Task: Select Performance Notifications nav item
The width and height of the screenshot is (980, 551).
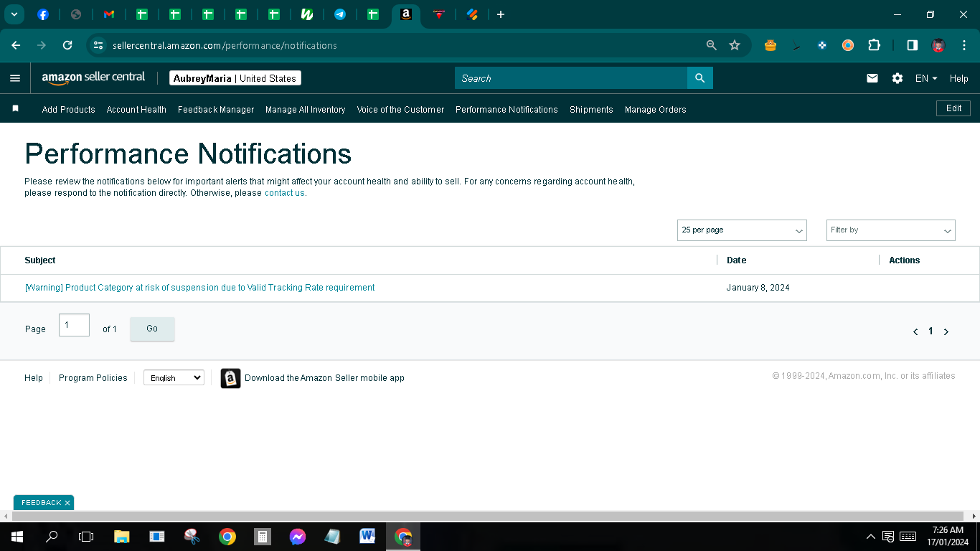Action: tap(507, 110)
